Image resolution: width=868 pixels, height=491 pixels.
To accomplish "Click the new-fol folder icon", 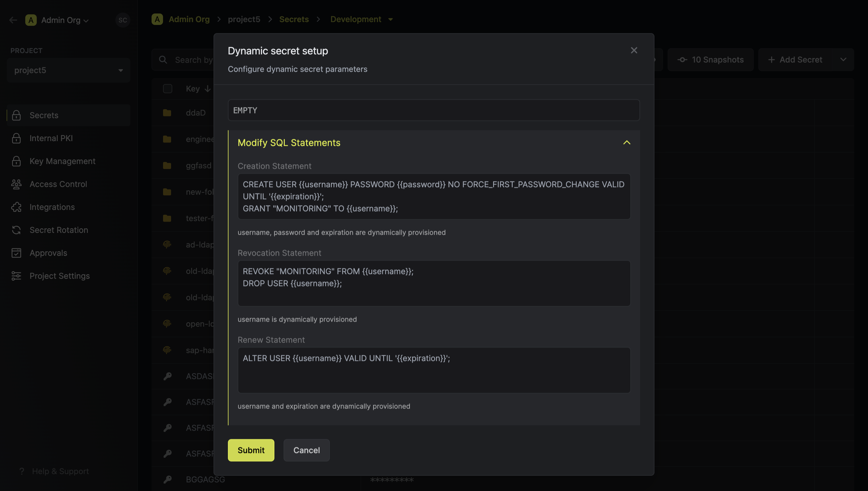I will (167, 192).
